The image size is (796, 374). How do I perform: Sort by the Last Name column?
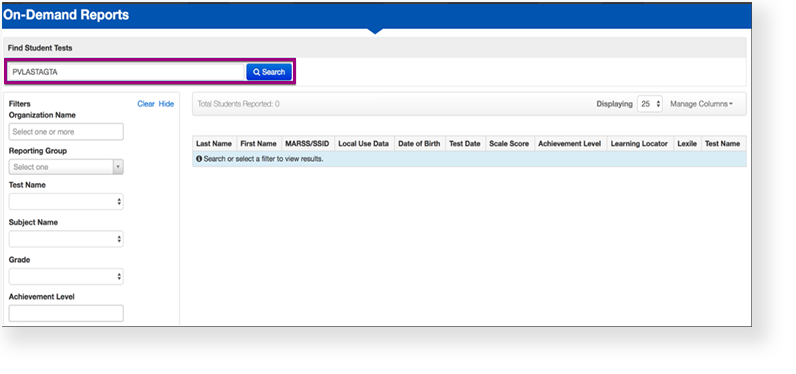214,144
